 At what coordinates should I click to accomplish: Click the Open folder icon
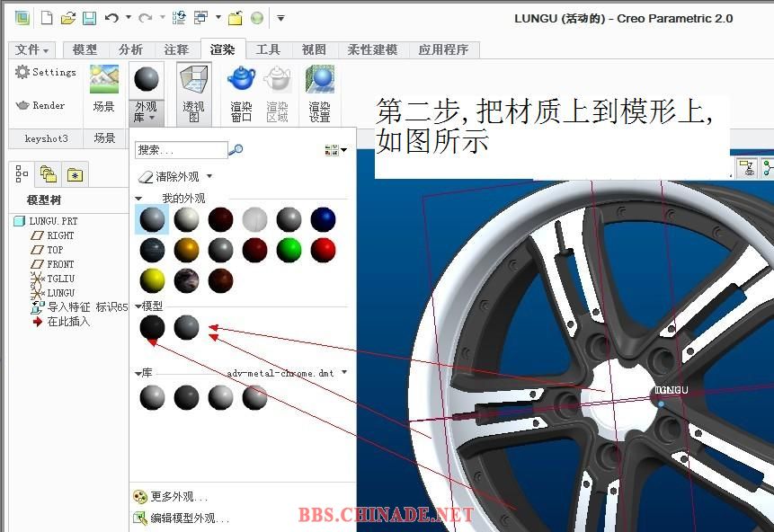click(x=67, y=18)
